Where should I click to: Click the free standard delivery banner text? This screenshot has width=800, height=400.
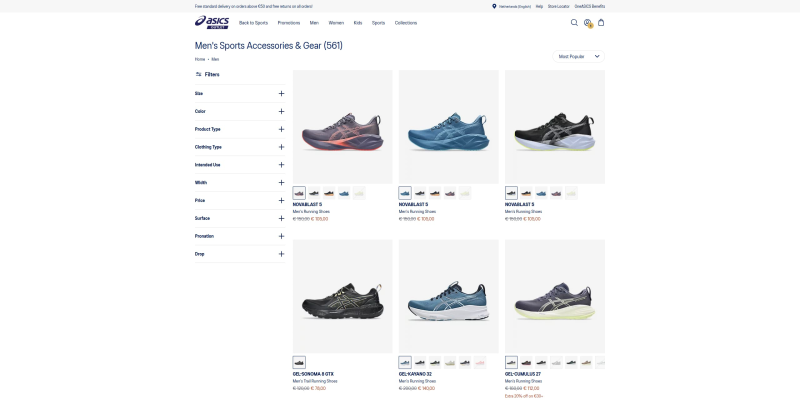coord(254,6)
